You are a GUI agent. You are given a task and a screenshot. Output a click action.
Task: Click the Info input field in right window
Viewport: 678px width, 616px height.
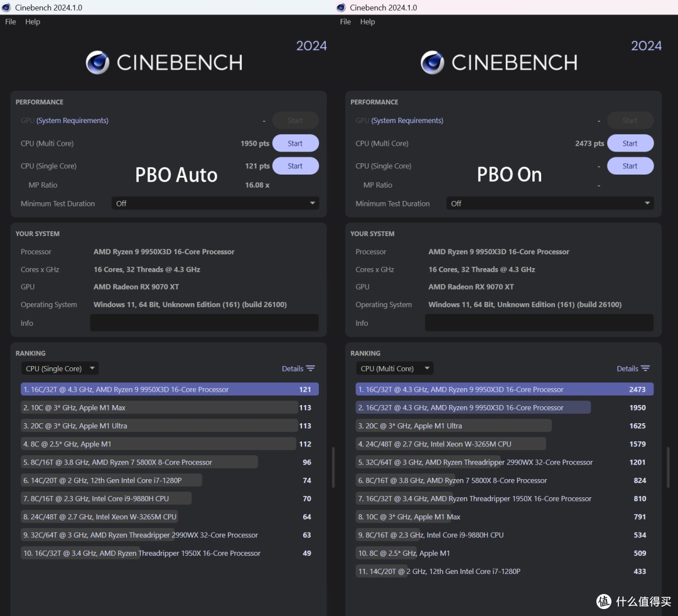[539, 323]
